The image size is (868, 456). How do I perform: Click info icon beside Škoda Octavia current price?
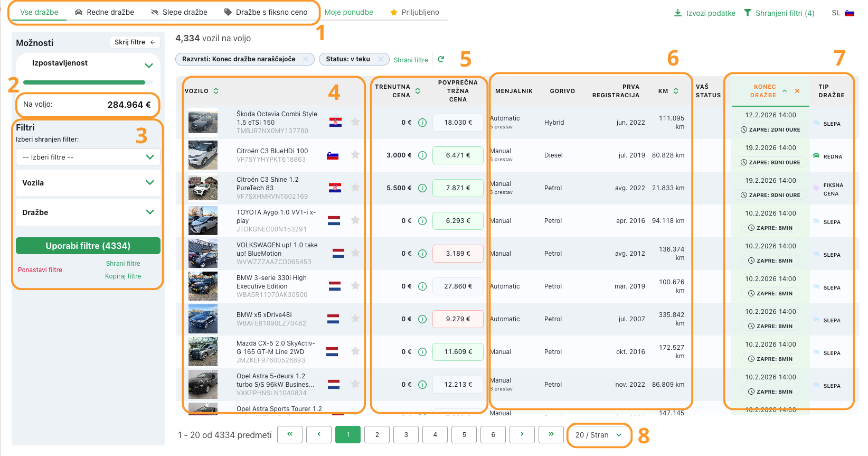click(422, 123)
